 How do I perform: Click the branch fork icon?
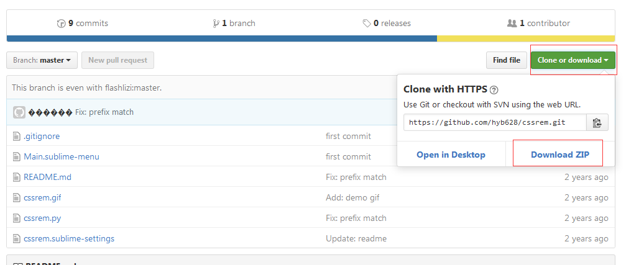tap(216, 24)
